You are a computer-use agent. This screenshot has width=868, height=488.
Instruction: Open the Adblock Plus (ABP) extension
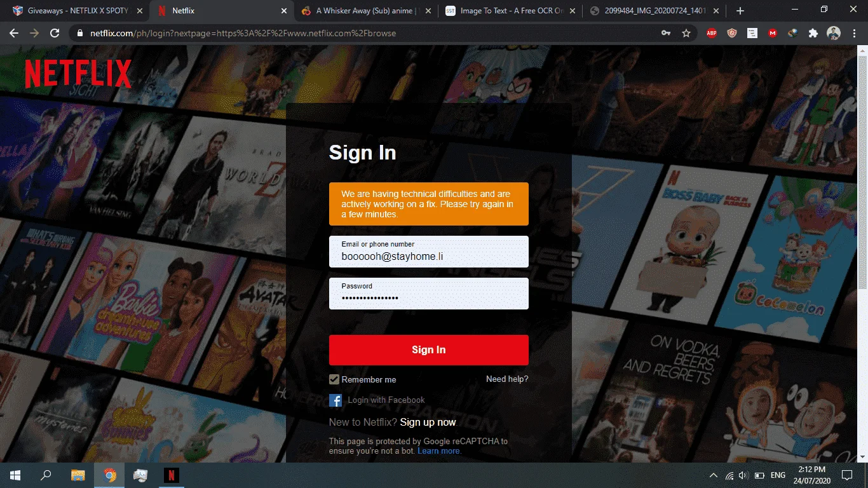point(712,33)
